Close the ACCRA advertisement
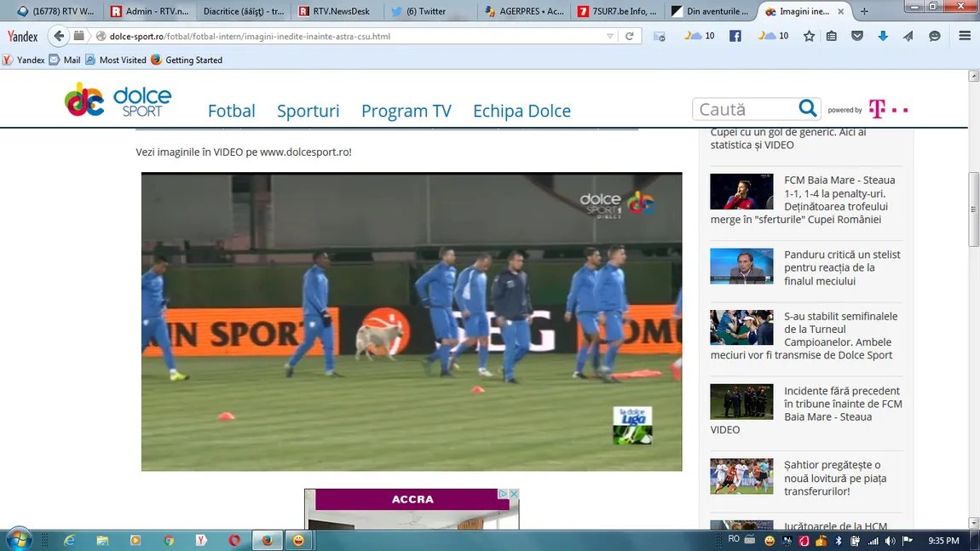The image size is (980, 551). (x=513, y=494)
